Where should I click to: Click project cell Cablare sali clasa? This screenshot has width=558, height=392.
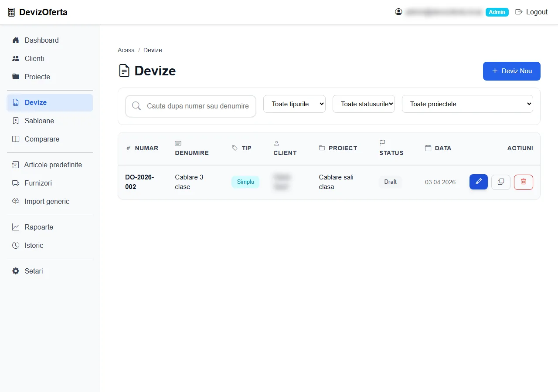336,182
